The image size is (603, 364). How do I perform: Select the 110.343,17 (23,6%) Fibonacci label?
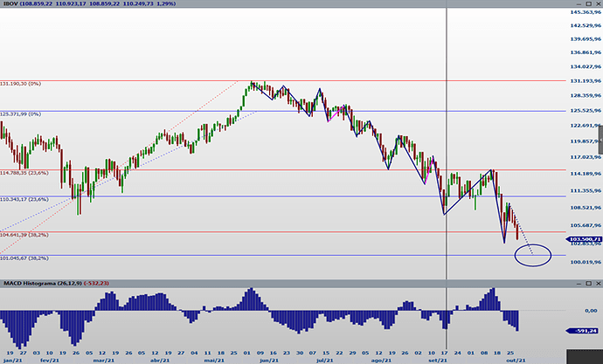[x=24, y=200]
